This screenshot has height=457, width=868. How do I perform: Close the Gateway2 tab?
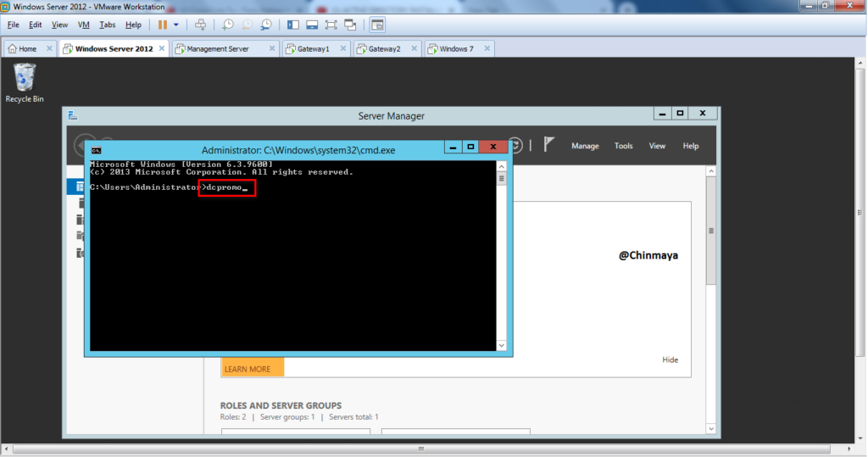[x=414, y=48]
